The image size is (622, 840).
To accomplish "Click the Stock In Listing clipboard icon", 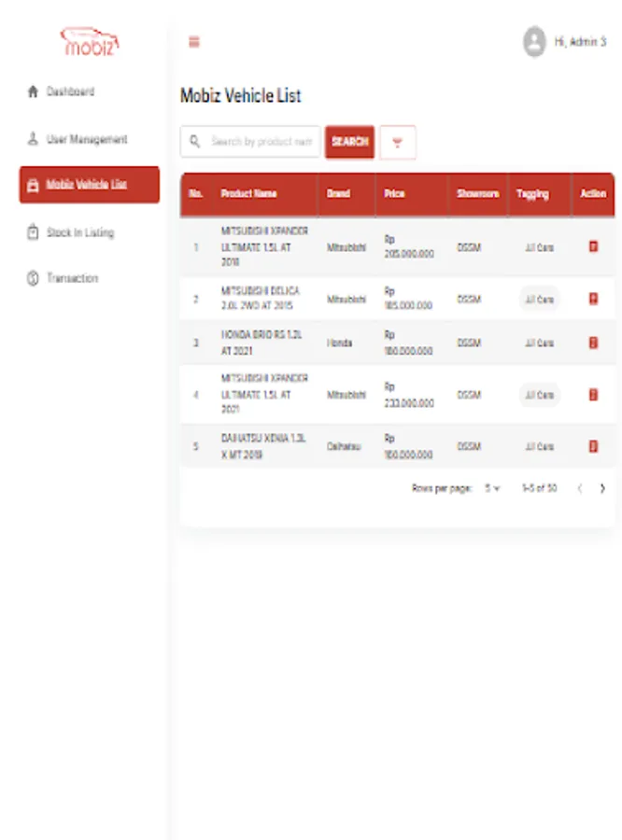I will click(33, 232).
